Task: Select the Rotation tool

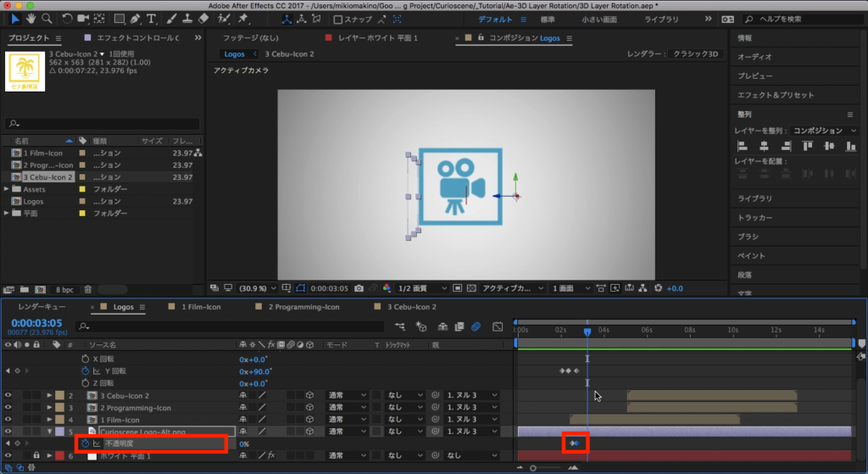Action: [68, 19]
